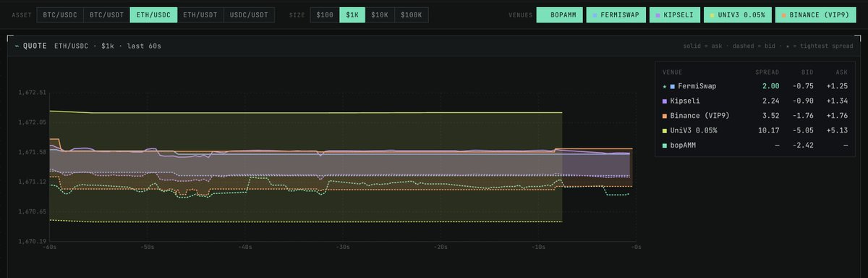Select the BTC/USDT asset pair

pyautogui.click(x=106, y=14)
